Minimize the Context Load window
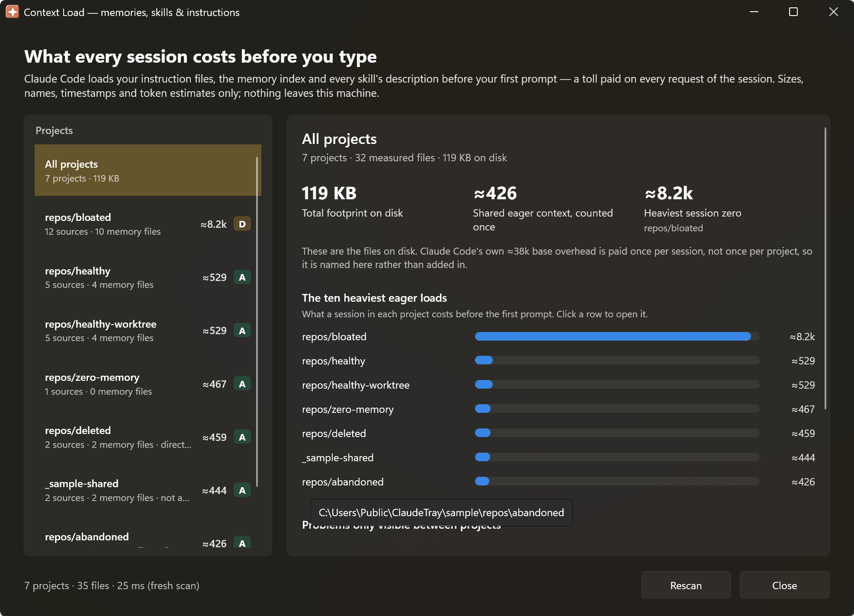The width and height of the screenshot is (854, 616). (x=754, y=12)
